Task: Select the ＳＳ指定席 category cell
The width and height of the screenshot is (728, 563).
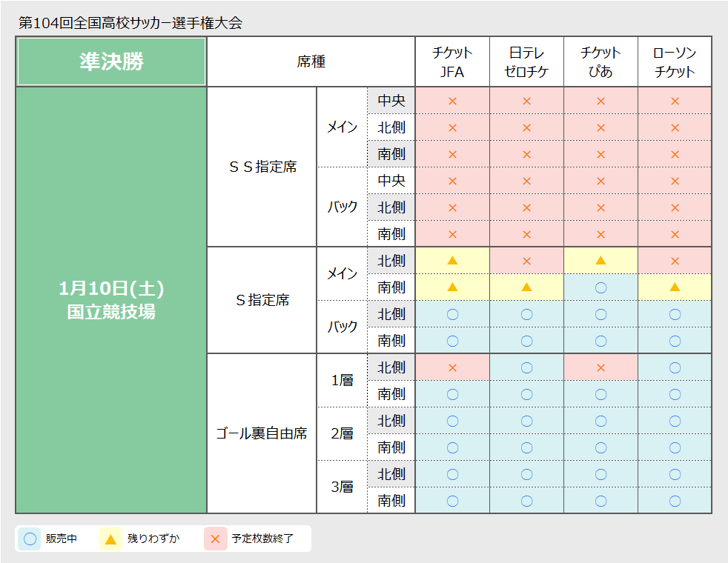Action: 262,167
